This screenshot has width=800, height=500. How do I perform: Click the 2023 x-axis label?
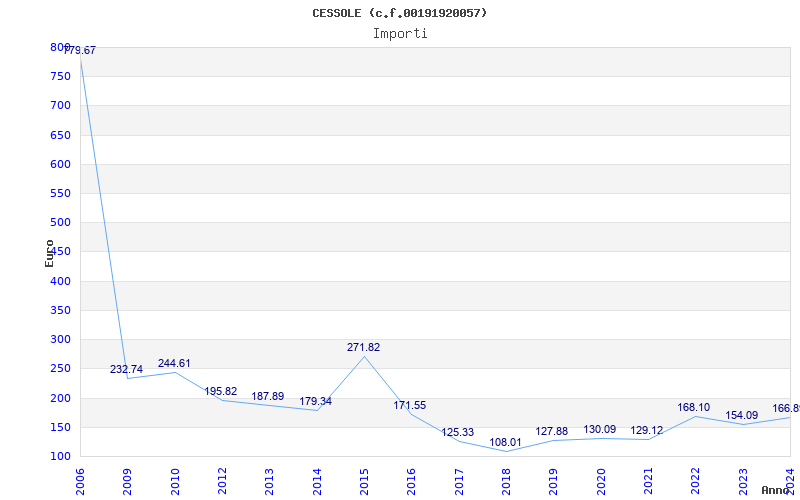pos(743,482)
